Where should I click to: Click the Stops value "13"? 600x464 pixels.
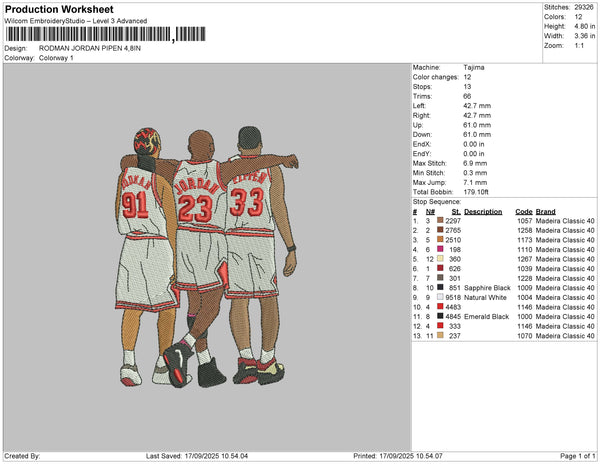467,86
